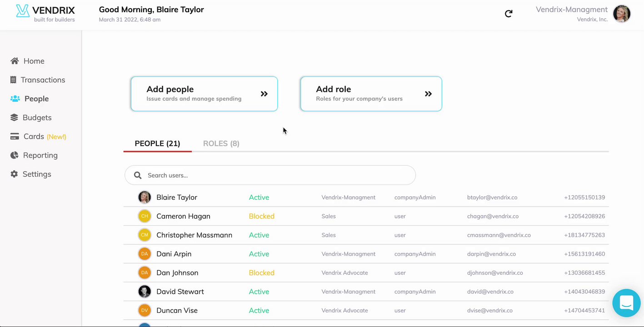Open Transactions via receipt icon

click(x=13, y=80)
